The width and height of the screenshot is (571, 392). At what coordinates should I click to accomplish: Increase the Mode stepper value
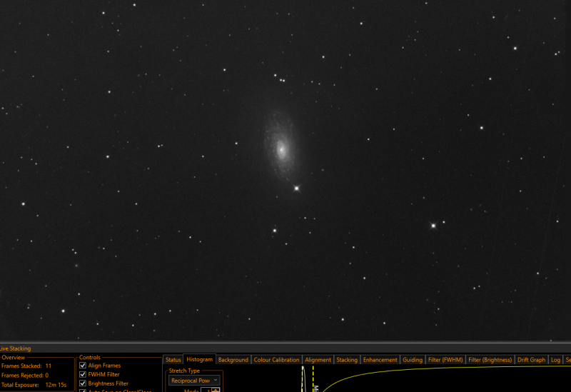pos(216,389)
